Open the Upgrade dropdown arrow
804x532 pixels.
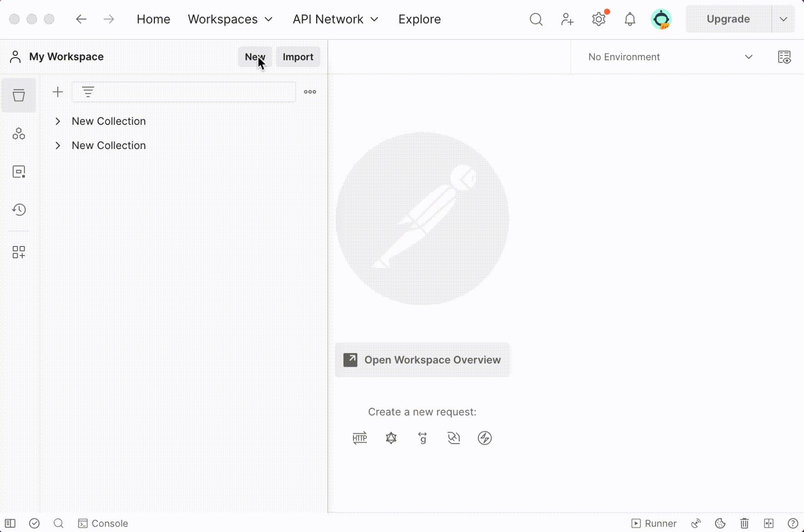pyautogui.click(x=784, y=19)
